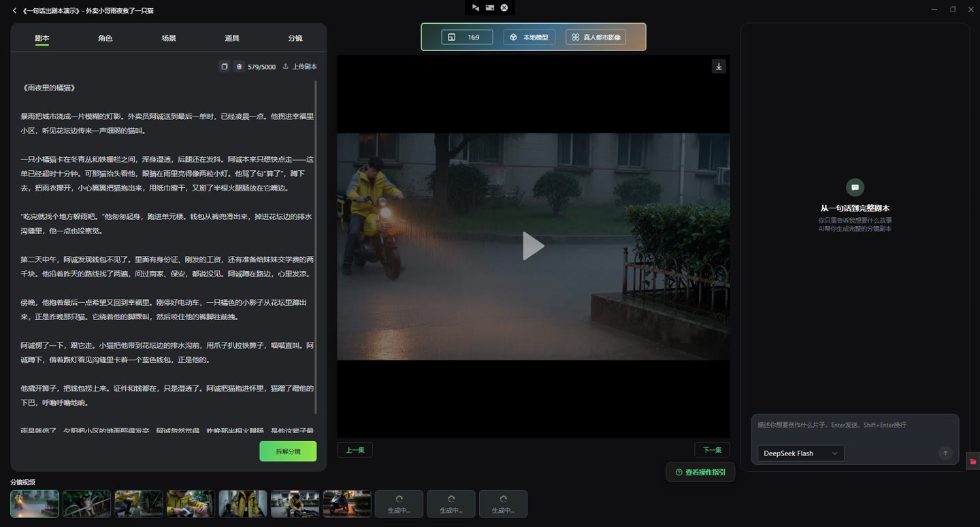Download the video with download icon
The width and height of the screenshot is (980, 527).
click(x=719, y=66)
